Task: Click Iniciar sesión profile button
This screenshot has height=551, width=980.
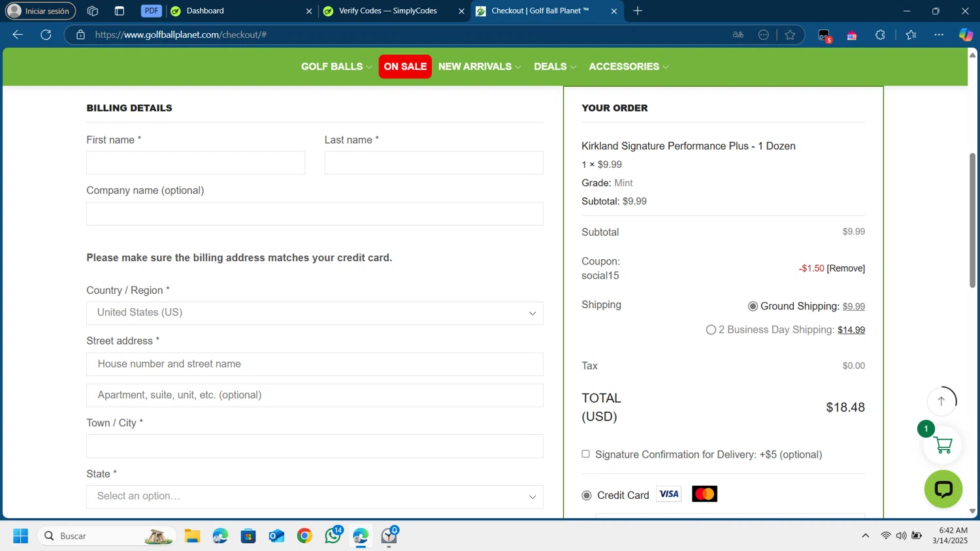Action: click(x=41, y=10)
